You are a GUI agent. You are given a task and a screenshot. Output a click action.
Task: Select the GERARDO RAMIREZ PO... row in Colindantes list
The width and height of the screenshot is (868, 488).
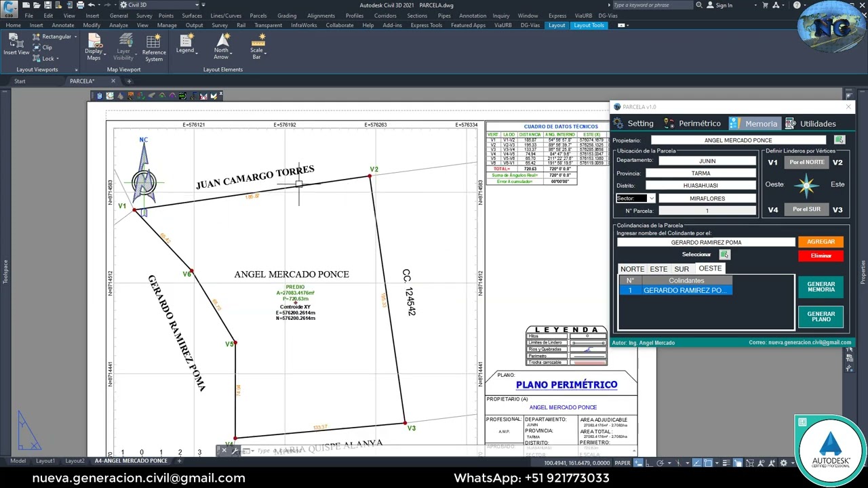[675, 290]
